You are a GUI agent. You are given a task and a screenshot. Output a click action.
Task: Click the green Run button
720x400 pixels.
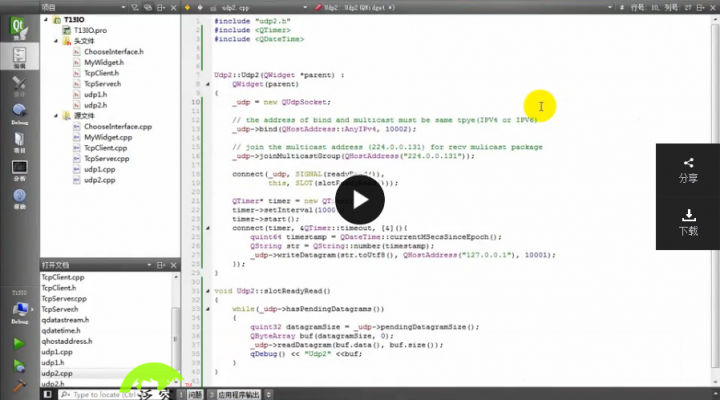pyautogui.click(x=18, y=343)
